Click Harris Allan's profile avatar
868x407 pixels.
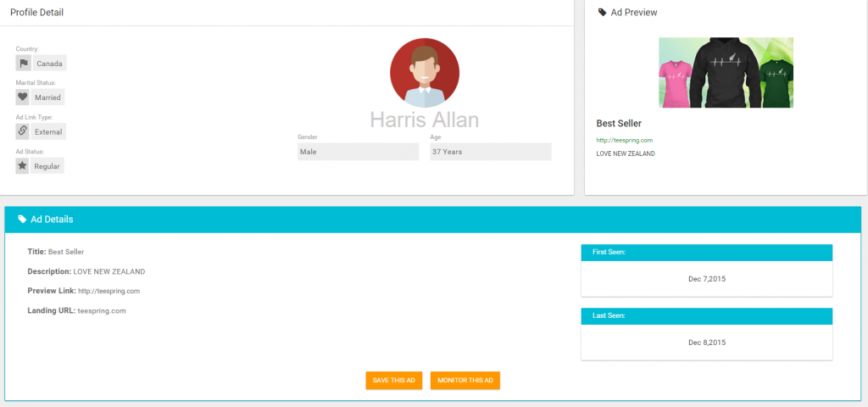coord(425,73)
